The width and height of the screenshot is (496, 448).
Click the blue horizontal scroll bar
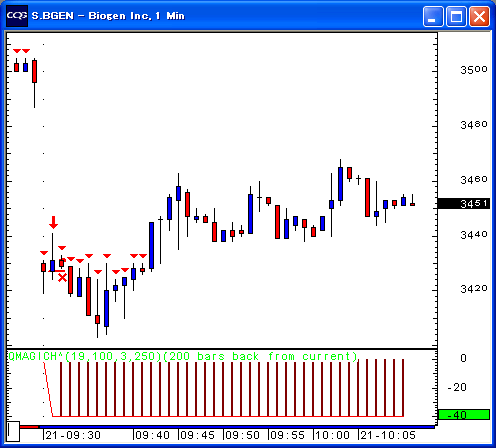coord(237,427)
